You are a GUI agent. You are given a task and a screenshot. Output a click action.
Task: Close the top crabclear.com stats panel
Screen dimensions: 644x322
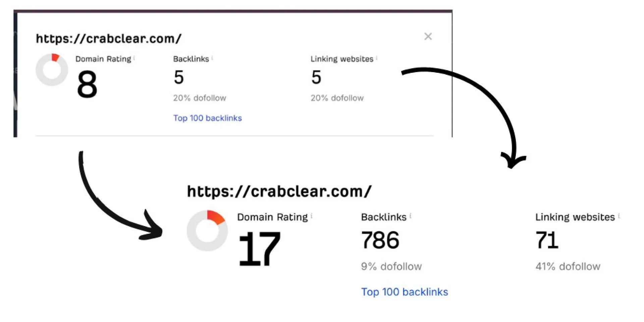pyautogui.click(x=428, y=36)
